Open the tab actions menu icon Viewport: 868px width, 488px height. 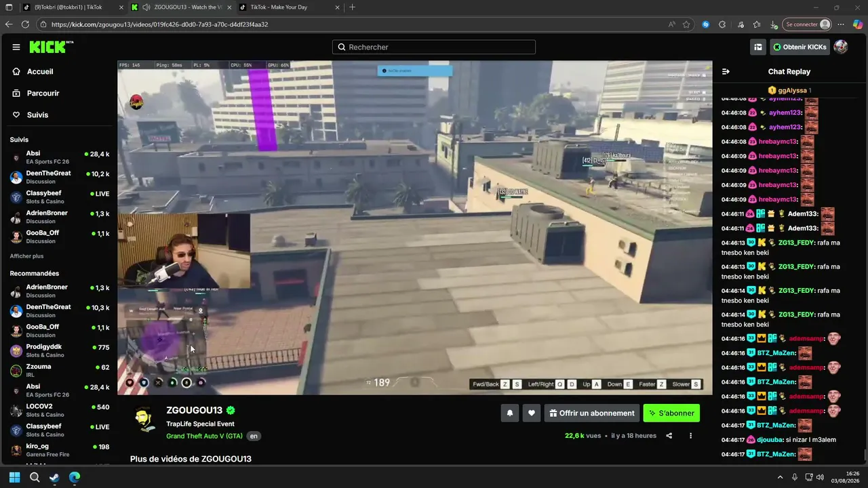tap(9, 7)
